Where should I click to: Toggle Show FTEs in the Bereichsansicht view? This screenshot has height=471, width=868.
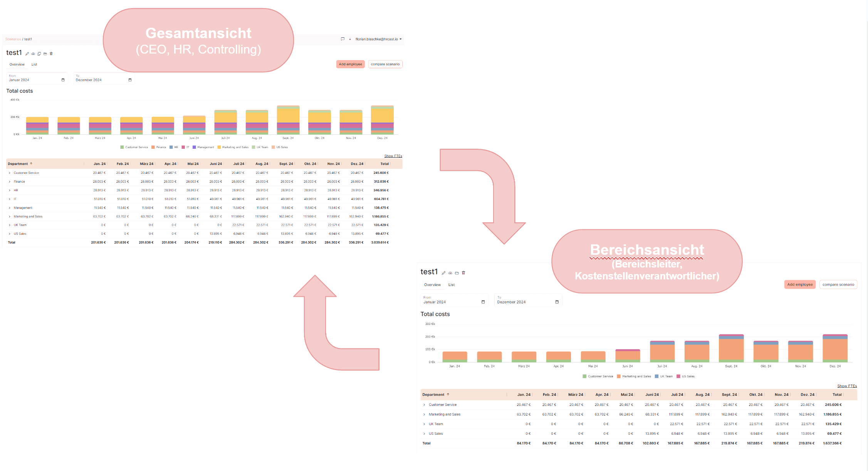pos(847,386)
